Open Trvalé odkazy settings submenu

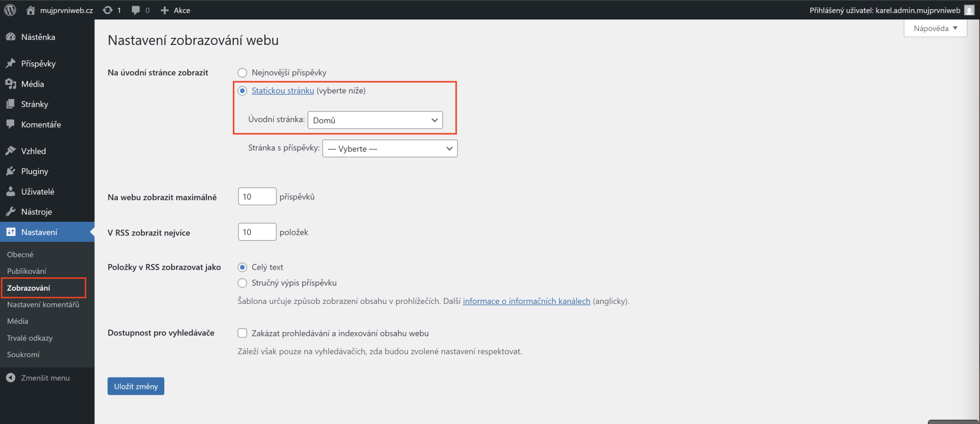pos(30,338)
